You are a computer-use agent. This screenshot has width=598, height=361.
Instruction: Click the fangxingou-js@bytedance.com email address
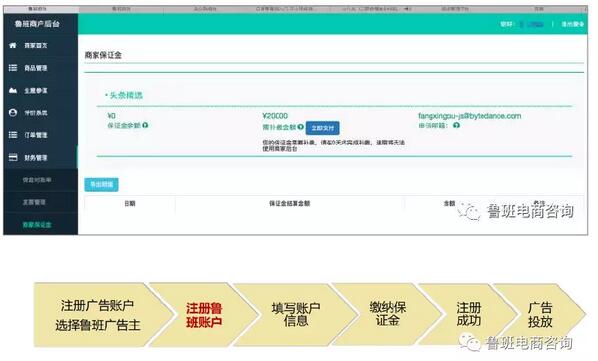click(x=469, y=116)
